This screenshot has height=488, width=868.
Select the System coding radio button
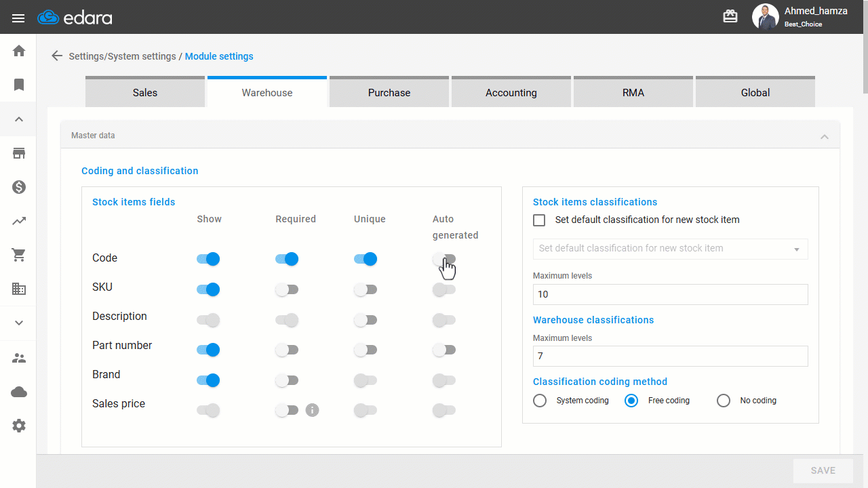(540, 401)
